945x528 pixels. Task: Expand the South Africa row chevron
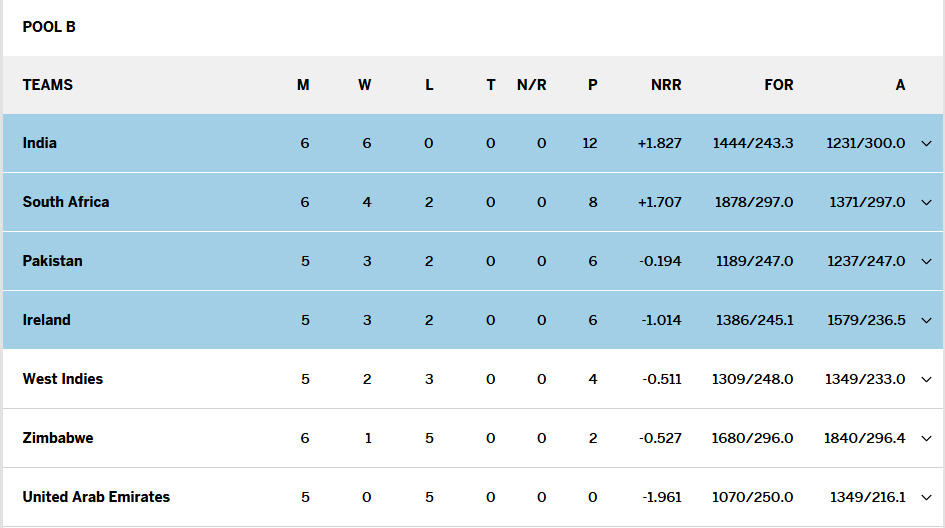[x=926, y=203]
